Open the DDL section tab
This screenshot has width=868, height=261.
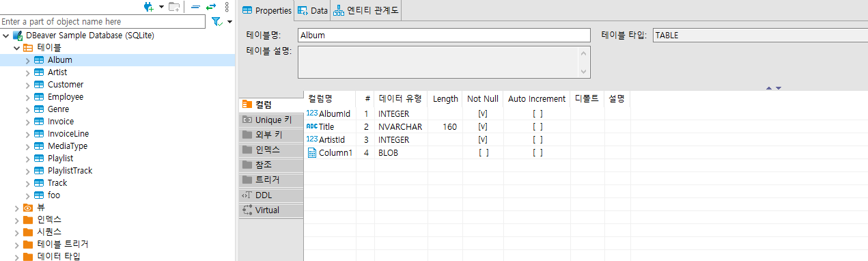(x=270, y=195)
